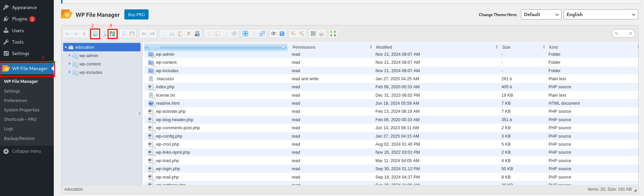Click the preview (eye) toolbar icon
Screen dimensions: 644x196
(274, 34)
